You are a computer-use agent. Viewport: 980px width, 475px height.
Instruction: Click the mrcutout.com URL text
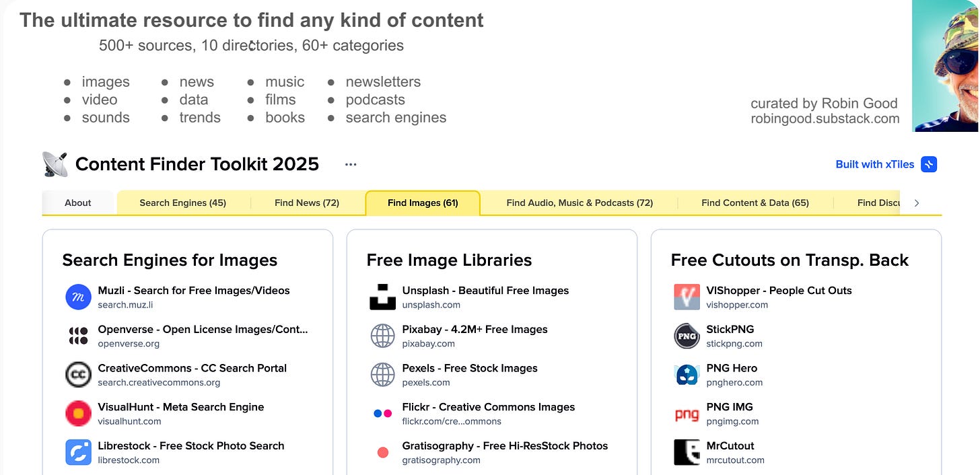(736, 460)
